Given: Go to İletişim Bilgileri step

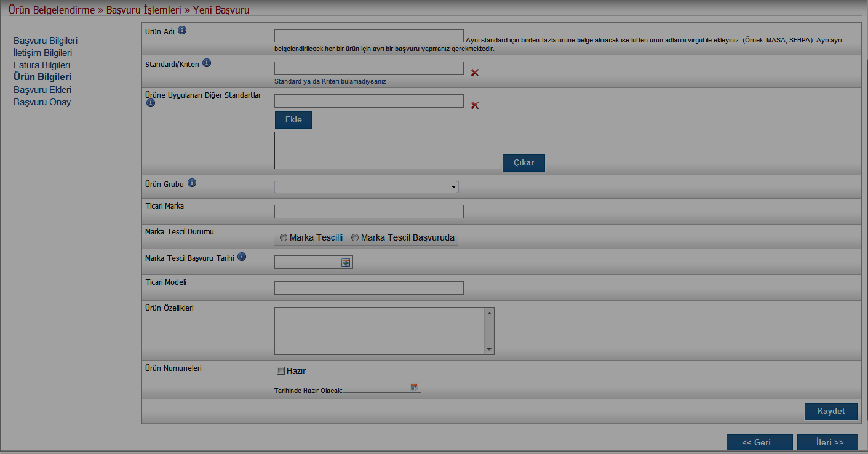Looking at the screenshot, I should click(43, 53).
